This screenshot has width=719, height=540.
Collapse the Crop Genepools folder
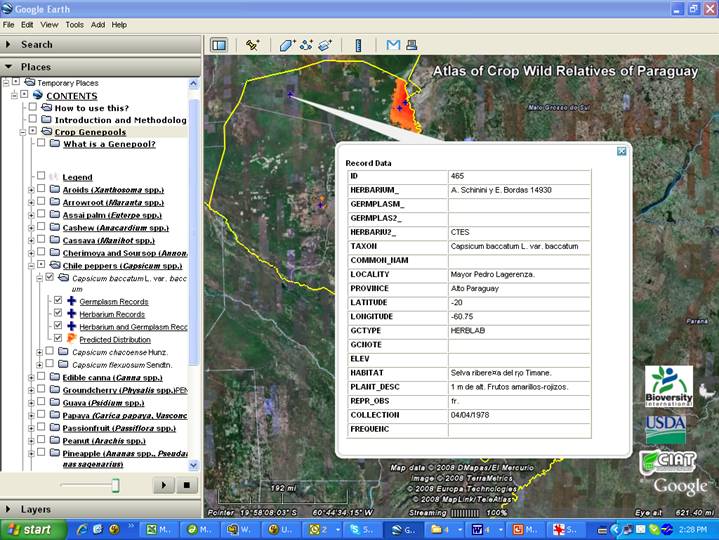22,132
